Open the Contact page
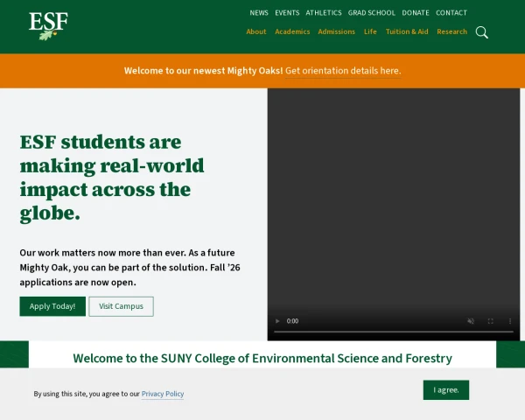Viewport: 525px width, 420px height. pyautogui.click(x=451, y=13)
